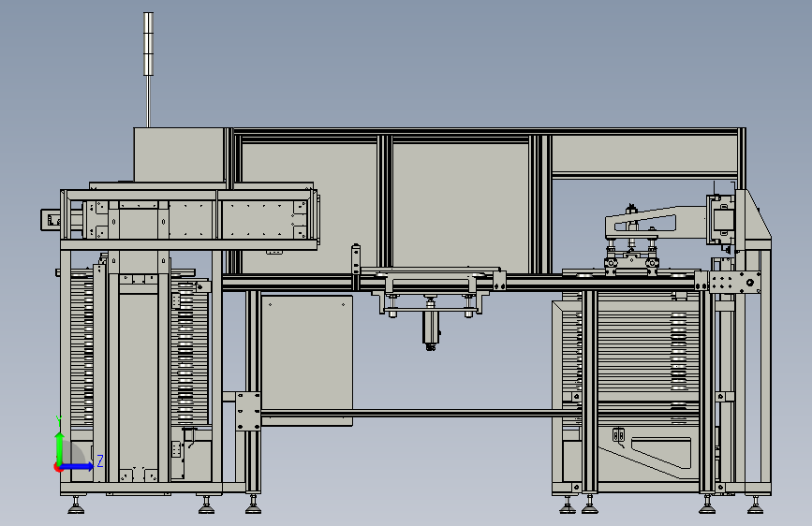812x526 pixels.
Task: Click the green Y axis arrow of the triad
Action: point(60,447)
